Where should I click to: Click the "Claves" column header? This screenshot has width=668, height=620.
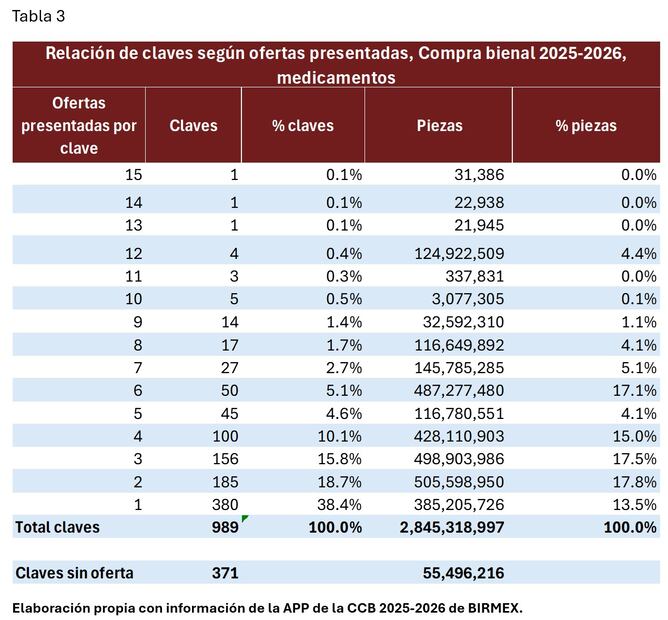tap(193, 126)
